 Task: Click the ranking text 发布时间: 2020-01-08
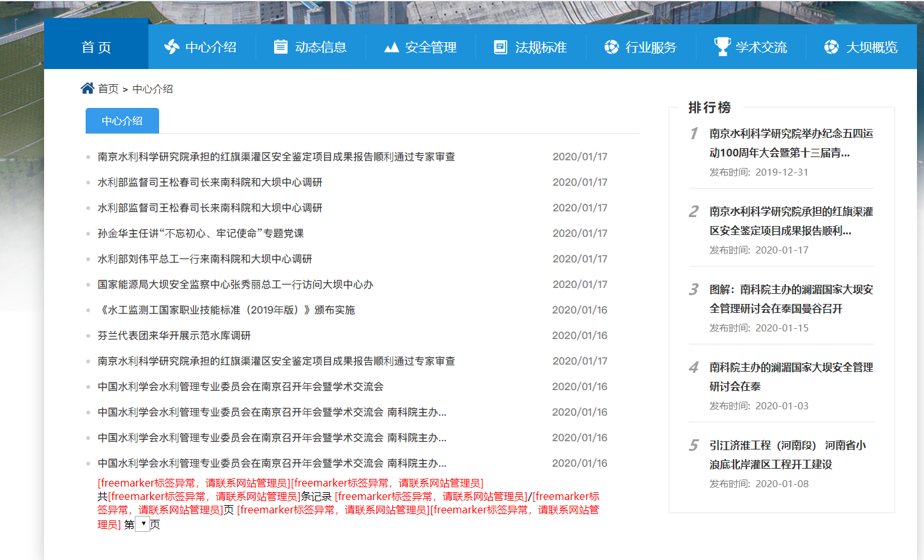[x=758, y=483]
